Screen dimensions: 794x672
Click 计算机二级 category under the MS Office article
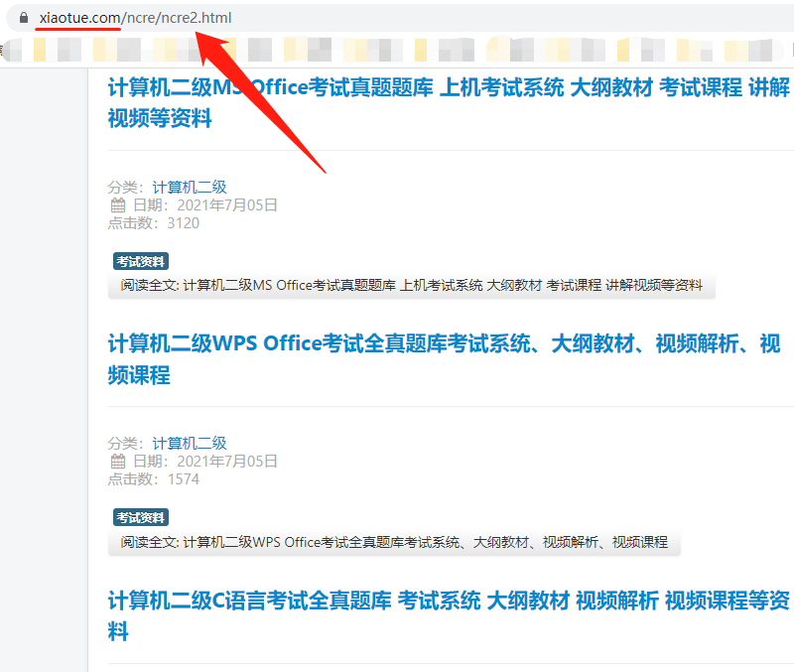[x=190, y=187]
